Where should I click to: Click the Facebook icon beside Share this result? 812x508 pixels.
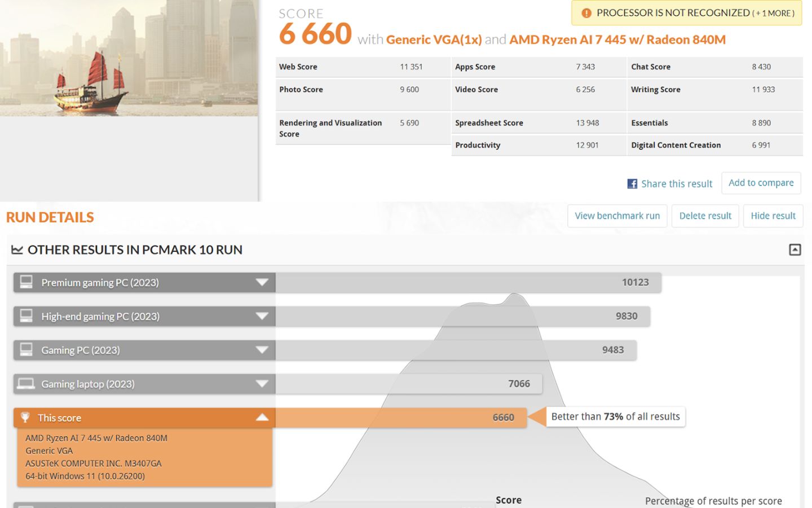[x=632, y=183]
